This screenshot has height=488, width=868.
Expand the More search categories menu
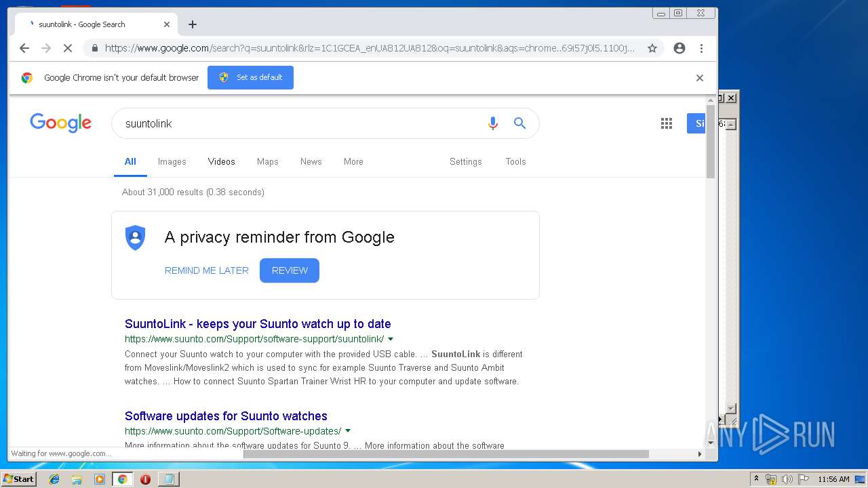[x=353, y=161]
